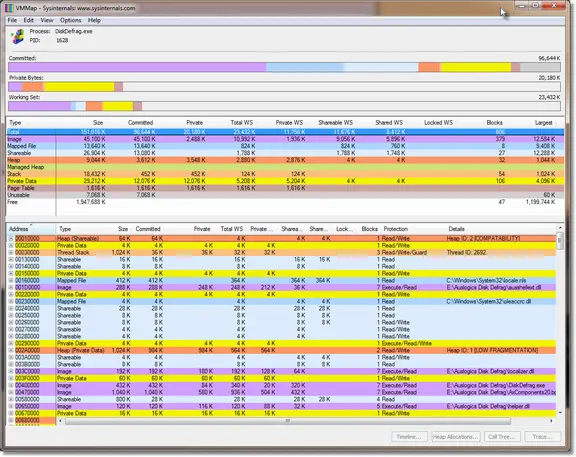This screenshot has height=457, width=576.
Task: Open the Help menu
Action: 94,20
